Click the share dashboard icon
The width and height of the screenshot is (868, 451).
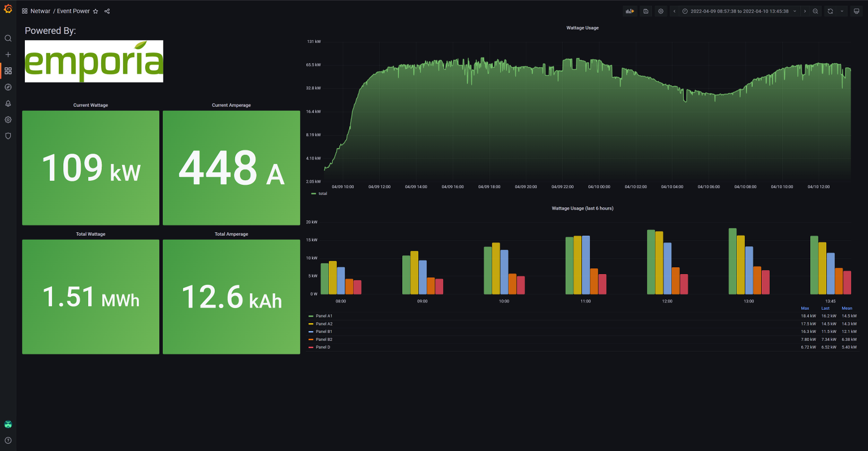point(107,11)
